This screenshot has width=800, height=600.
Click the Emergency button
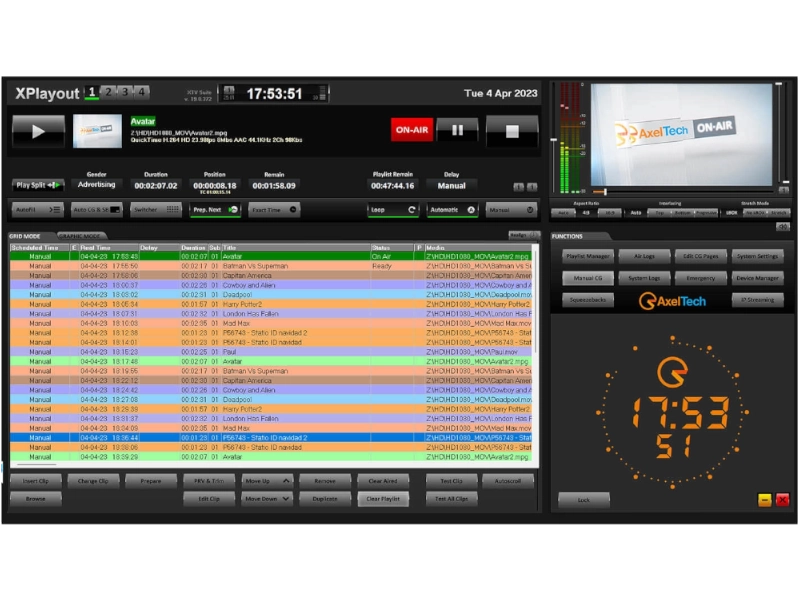tap(701, 278)
